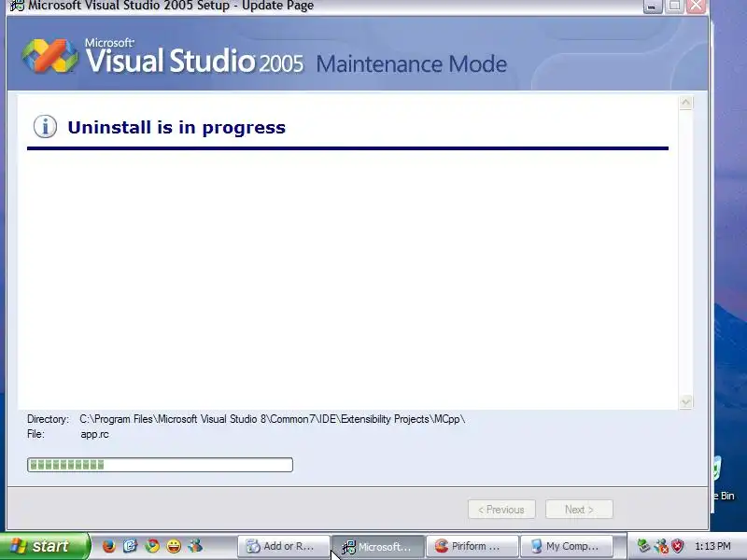Click the Visual Studio logo in banner

50,56
